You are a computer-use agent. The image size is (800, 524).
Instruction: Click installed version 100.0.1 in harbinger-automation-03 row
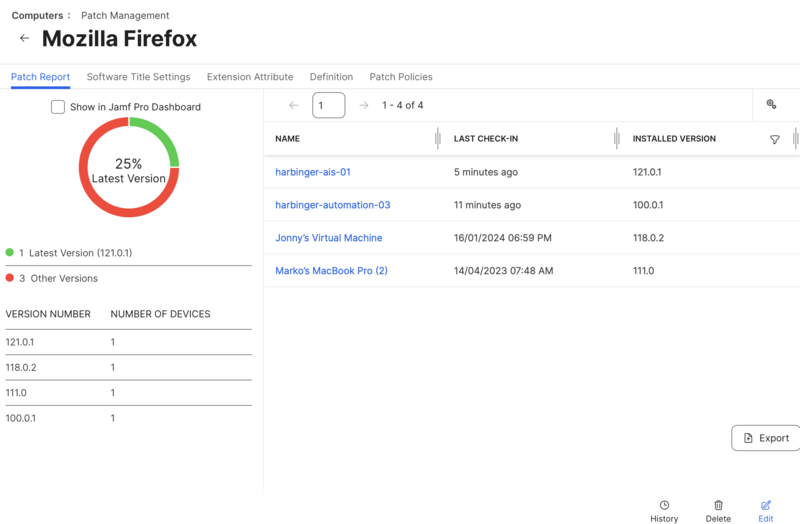click(x=648, y=205)
